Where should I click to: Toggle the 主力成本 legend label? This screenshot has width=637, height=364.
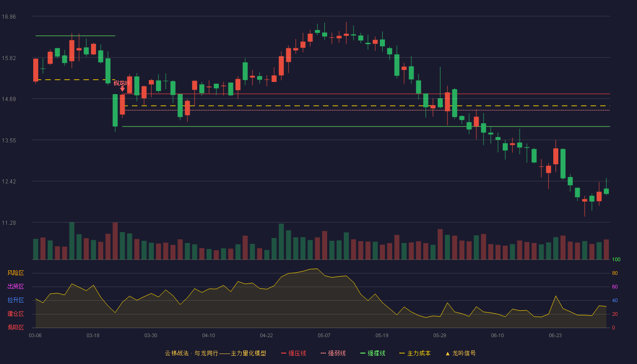[419, 353]
